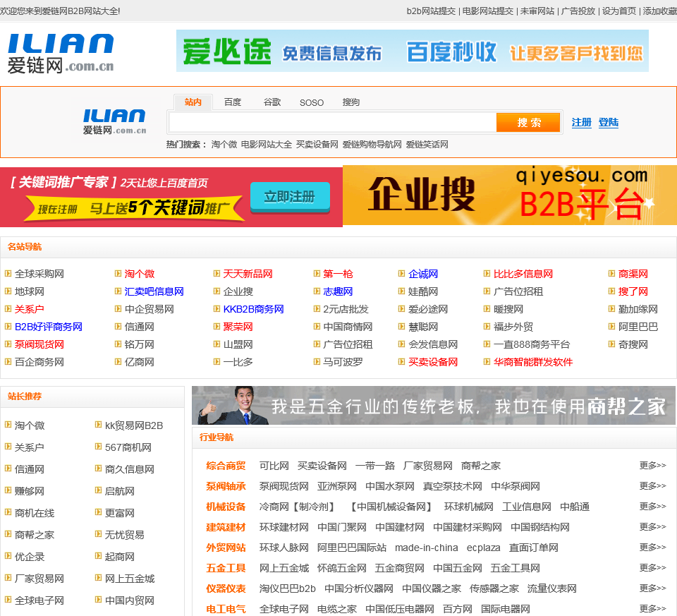Open the ecplaza link
Screen dimensions: 677x616
[x=483, y=548]
